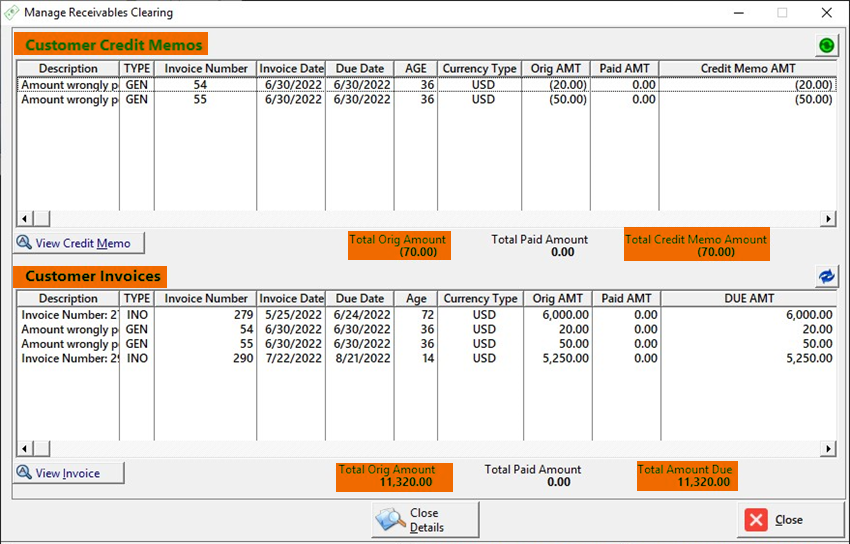Sort credit memos by Invoice Number header

(x=205, y=68)
